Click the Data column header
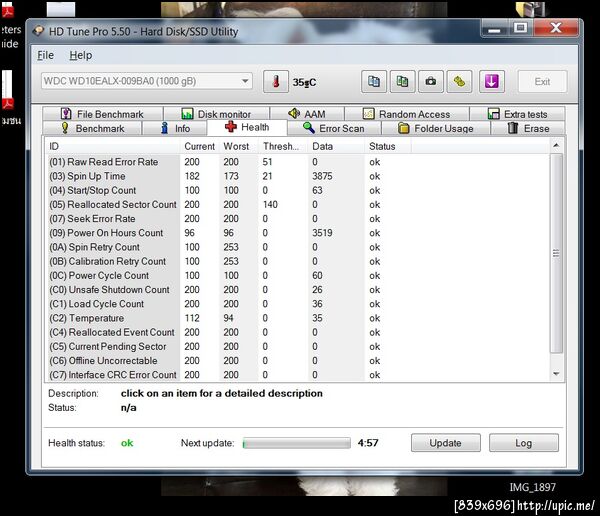600x516 pixels. [336, 146]
